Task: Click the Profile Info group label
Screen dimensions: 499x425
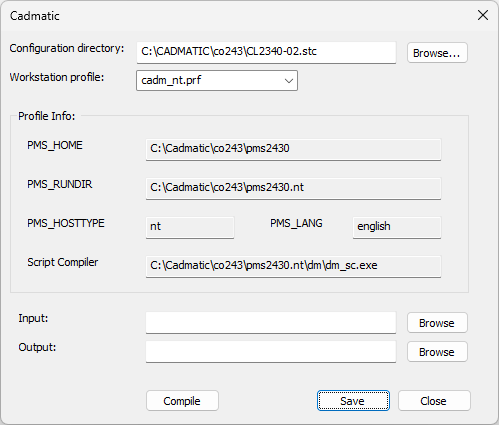Action: [47, 116]
